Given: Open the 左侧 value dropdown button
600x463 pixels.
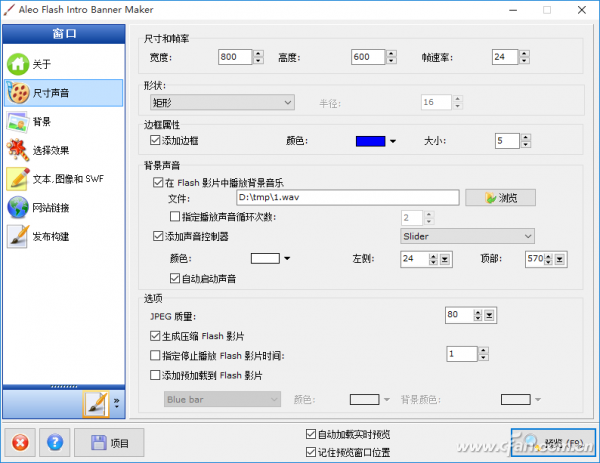Looking at the screenshot, I should 445,259.
